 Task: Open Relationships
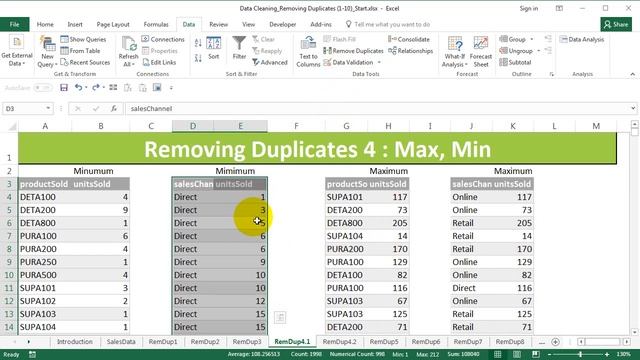click(x=411, y=51)
